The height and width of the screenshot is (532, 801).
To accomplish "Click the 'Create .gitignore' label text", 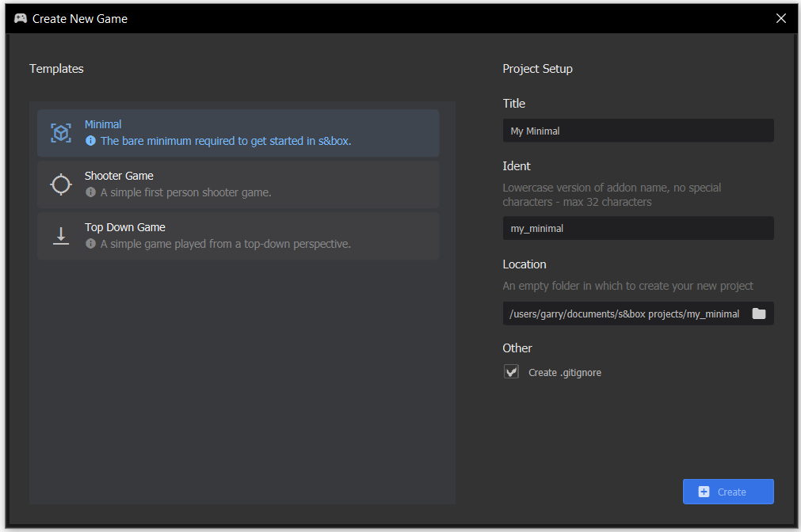I will coord(564,372).
